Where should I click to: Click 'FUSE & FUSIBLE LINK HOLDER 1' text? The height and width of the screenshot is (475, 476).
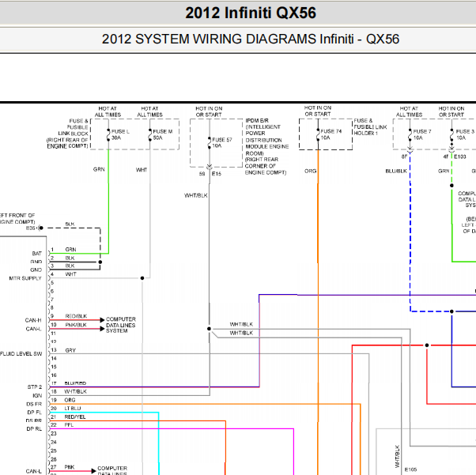coord(370,127)
